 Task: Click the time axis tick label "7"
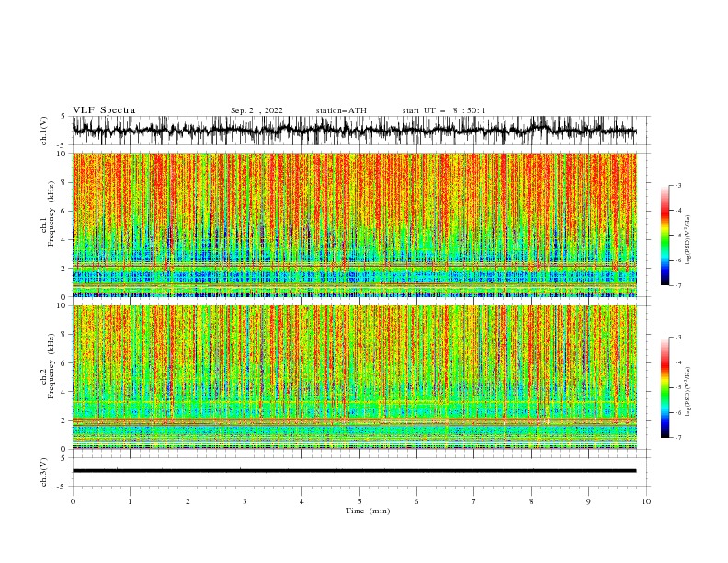tap(474, 501)
